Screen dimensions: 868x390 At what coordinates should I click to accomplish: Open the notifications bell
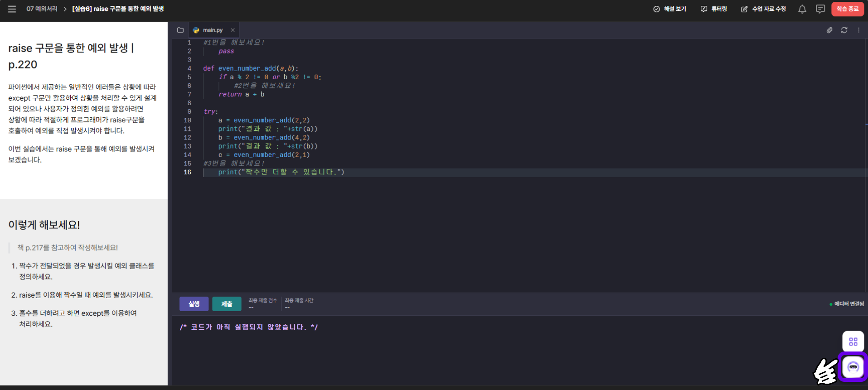[802, 9]
